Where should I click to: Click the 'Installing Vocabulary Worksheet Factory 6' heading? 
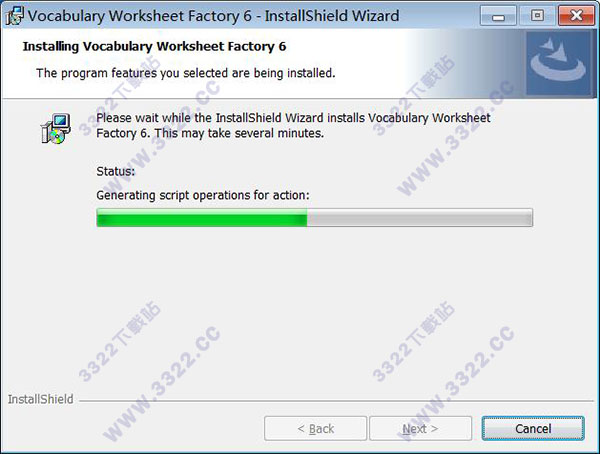pos(154,46)
